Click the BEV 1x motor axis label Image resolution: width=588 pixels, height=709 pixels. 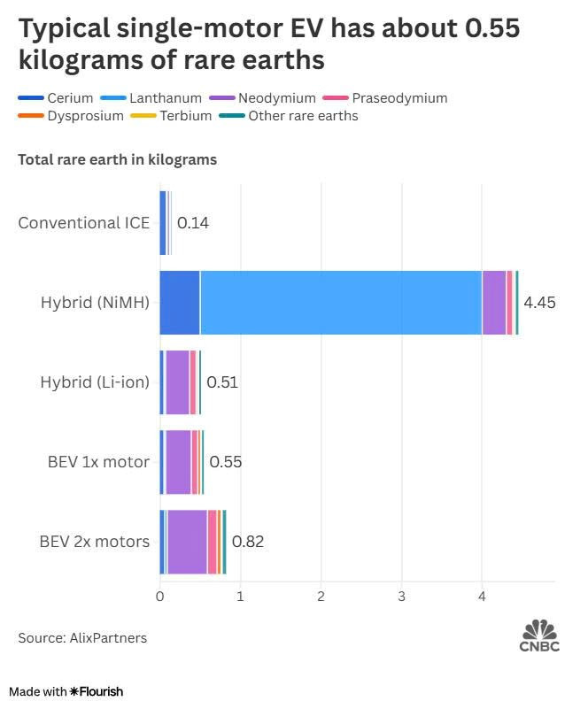point(98,462)
